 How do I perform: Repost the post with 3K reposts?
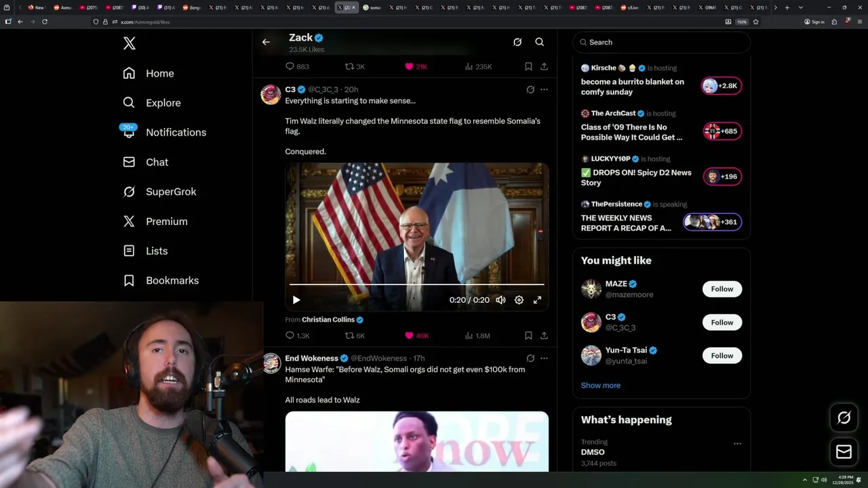click(x=355, y=66)
